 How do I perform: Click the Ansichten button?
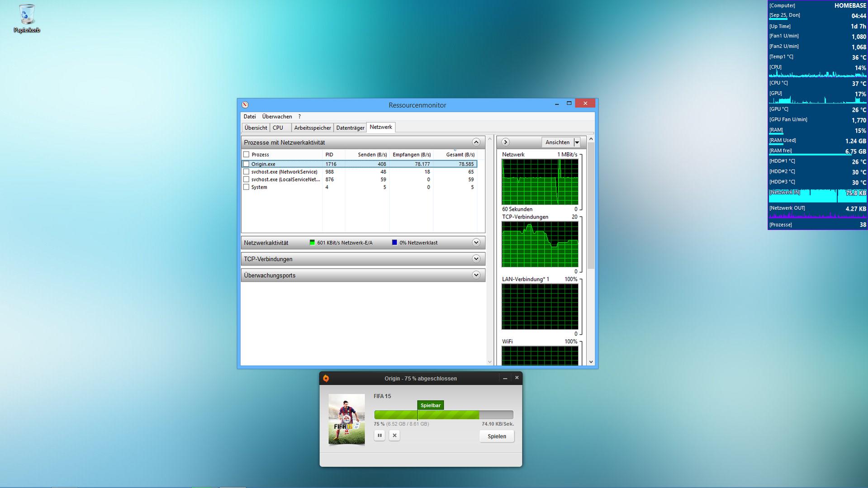coord(558,142)
